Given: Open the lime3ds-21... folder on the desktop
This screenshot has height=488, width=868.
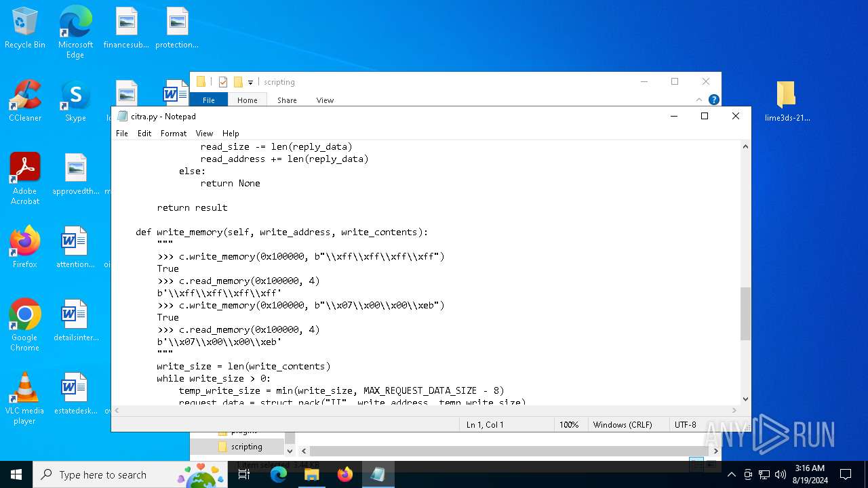Looking at the screenshot, I should 787,101.
